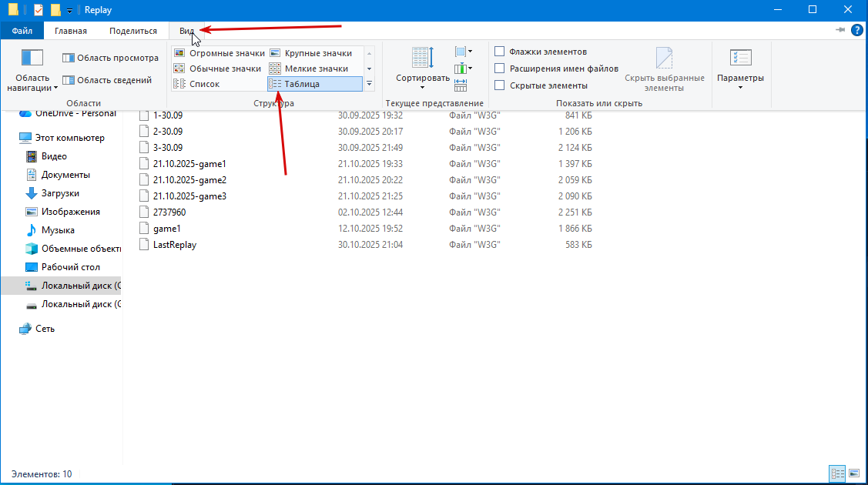Click date cell 12.10.2025 19:52

point(370,229)
